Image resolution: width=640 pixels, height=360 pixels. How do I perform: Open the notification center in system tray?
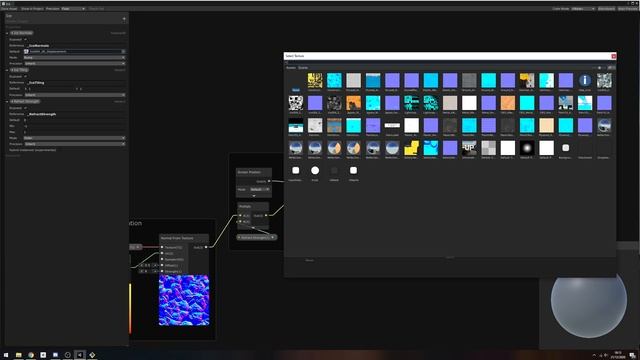[x=632, y=356]
